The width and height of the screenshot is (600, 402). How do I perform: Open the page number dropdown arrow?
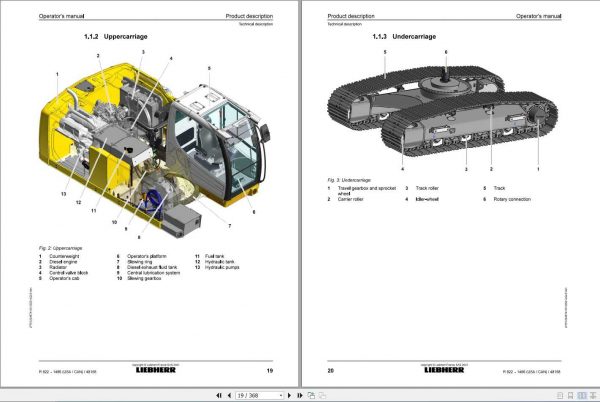pyautogui.click(x=281, y=395)
